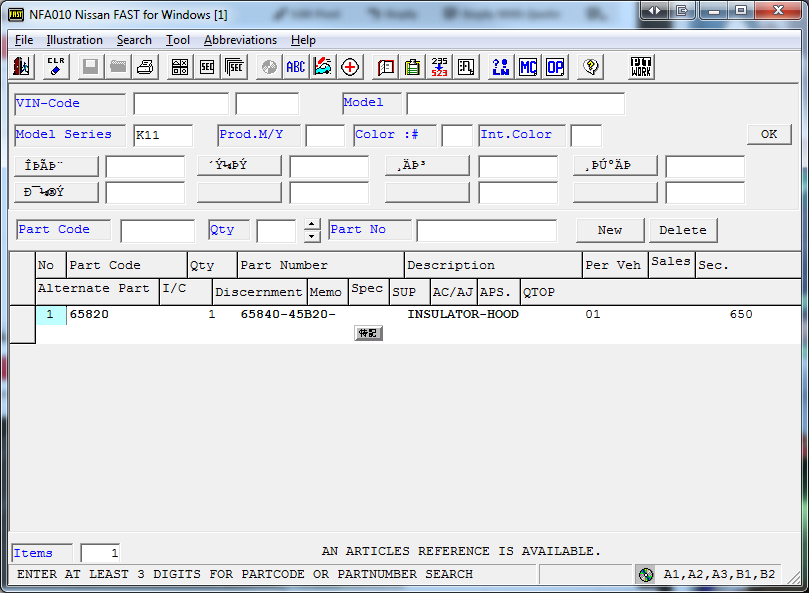Viewport: 809px width, 593px height.
Task: Click the floppy disk save icon
Action: point(90,67)
